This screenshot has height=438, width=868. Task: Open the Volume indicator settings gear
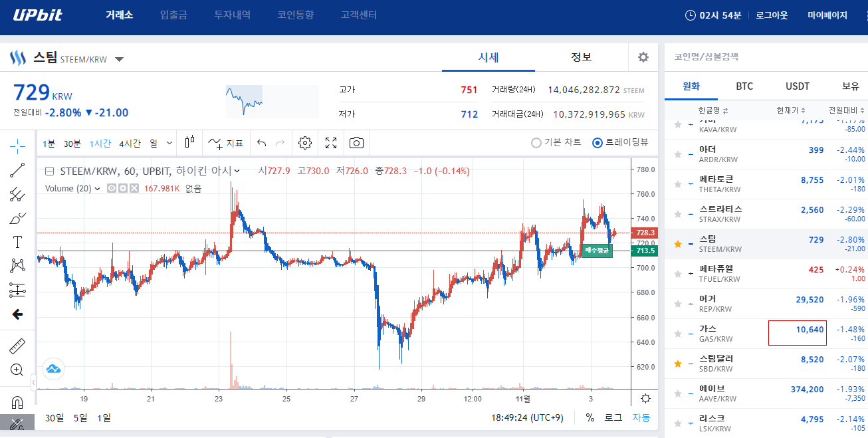coord(123,188)
